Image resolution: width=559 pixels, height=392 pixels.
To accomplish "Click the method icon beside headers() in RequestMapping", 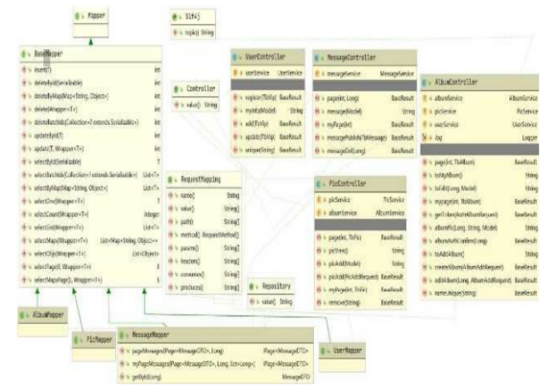I will 171,261.
